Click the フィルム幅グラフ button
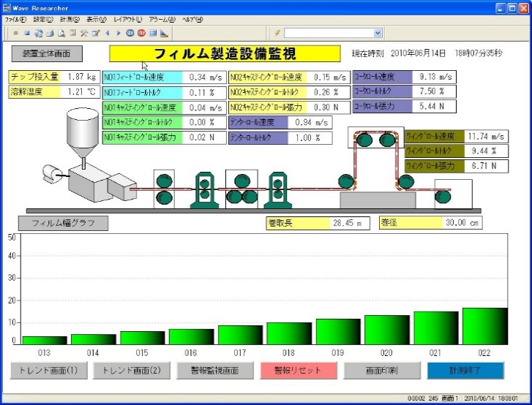Screen dimensions: 532x405 point(63,223)
